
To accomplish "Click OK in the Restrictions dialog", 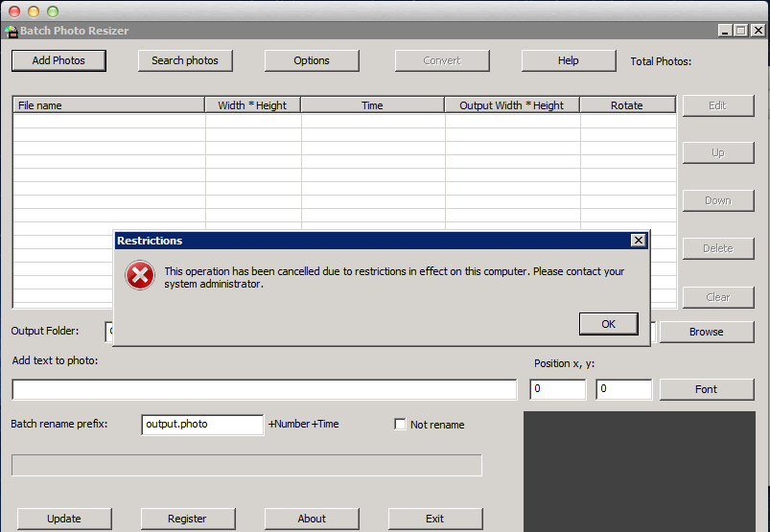I will [x=608, y=324].
